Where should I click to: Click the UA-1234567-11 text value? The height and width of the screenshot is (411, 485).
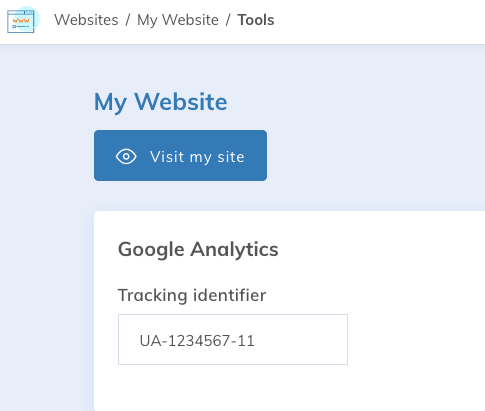[197, 341]
